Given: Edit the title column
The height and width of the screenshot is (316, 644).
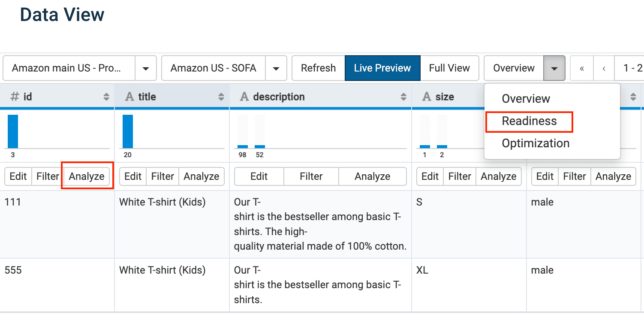Looking at the screenshot, I should [133, 176].
